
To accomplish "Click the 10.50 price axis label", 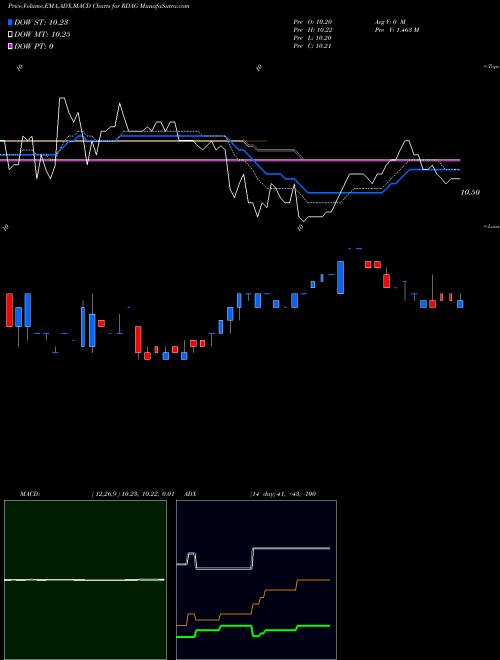I will click(470, 192).
